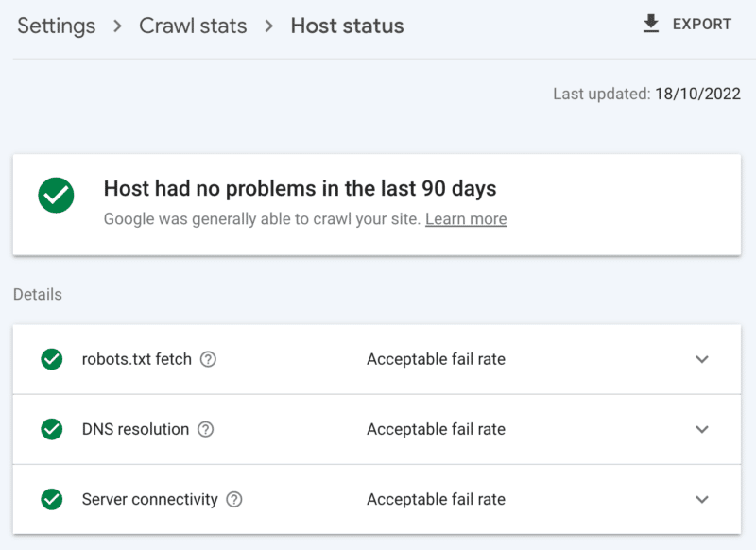Click the download icon next to EXPORT
Viewport: 756px width, 550px height.
point(651,24)
